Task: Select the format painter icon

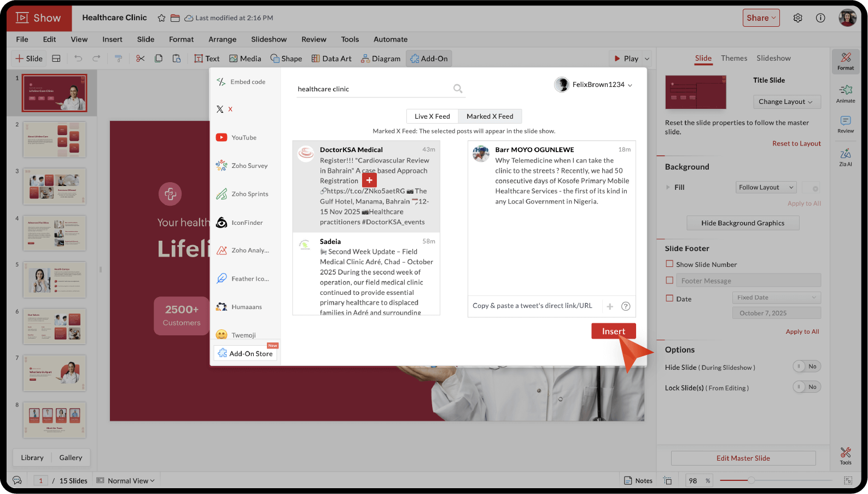Action: point(118,59)
